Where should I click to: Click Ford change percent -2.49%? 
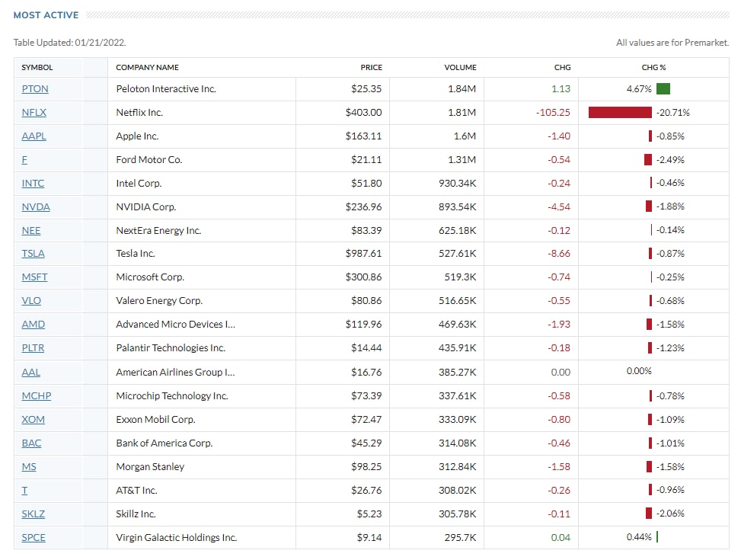(x=670, y=160)
